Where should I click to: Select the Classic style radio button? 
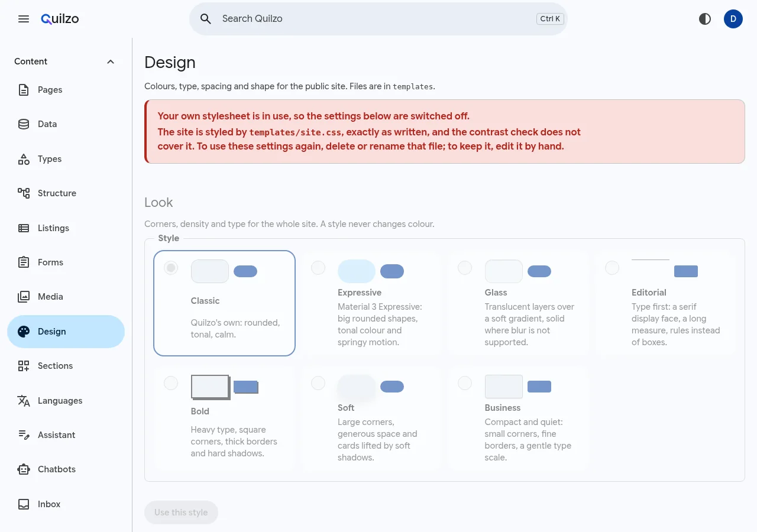[171, 268]
